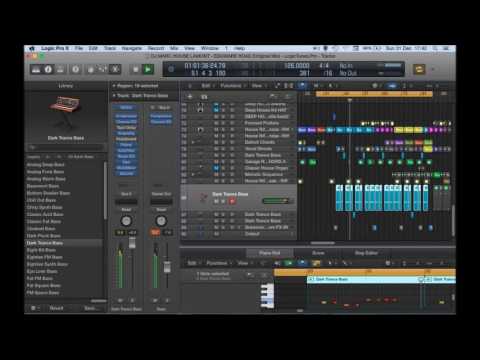Click the Dark Trance Bass track instrument icon
Image resolution: width=480 pixels, height=360 pixels.
[203, 197]
